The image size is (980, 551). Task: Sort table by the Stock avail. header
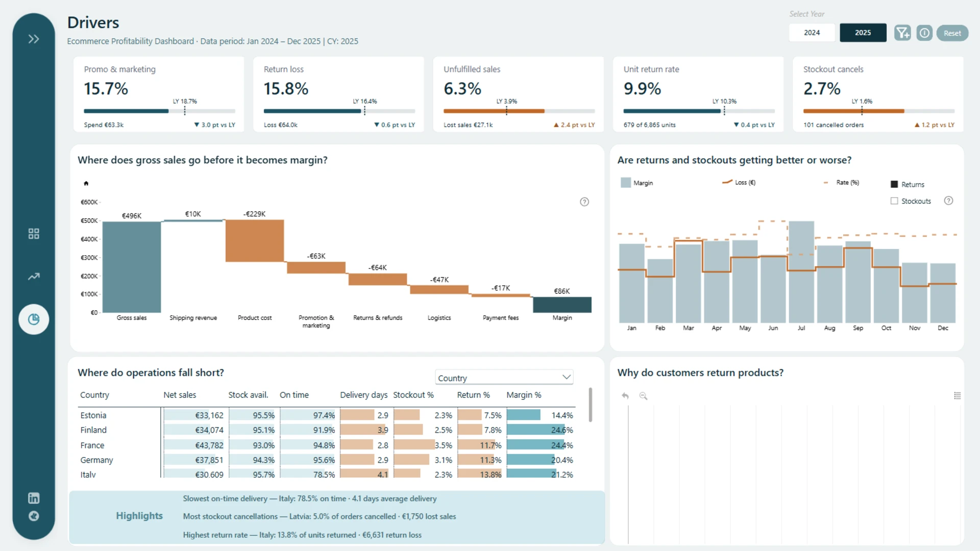[248, 395]
